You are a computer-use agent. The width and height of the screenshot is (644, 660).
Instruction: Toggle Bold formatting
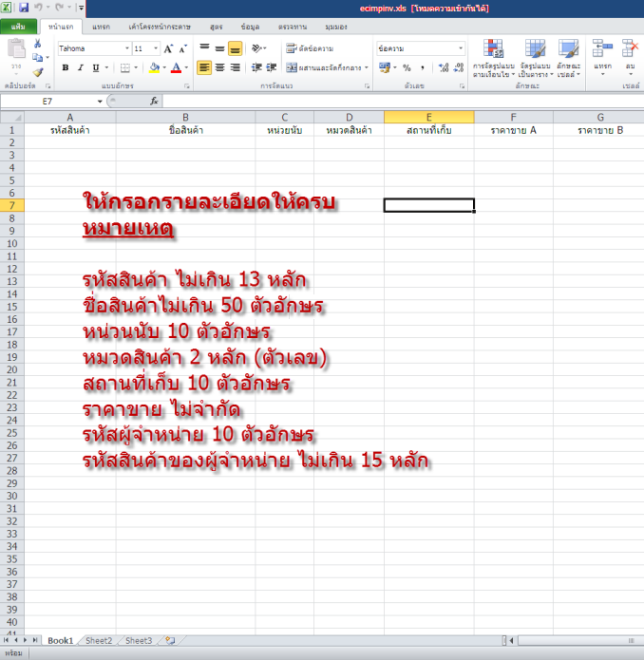[x=66, y=67]
